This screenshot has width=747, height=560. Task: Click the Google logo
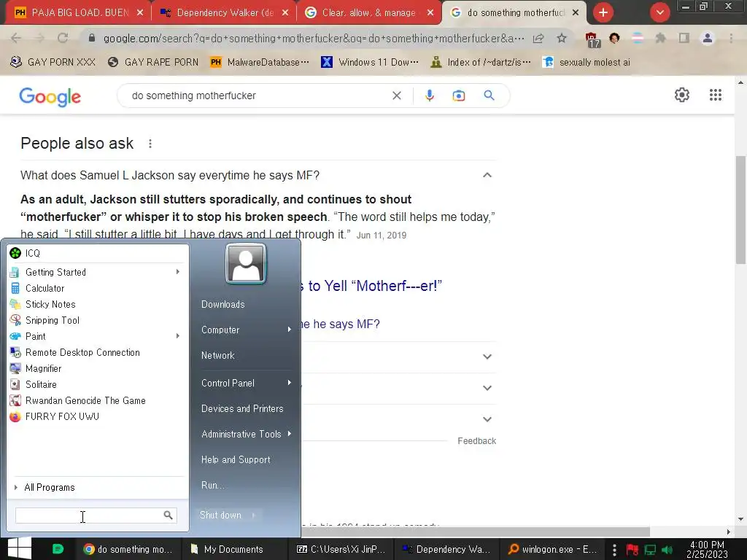coord(50,97)
